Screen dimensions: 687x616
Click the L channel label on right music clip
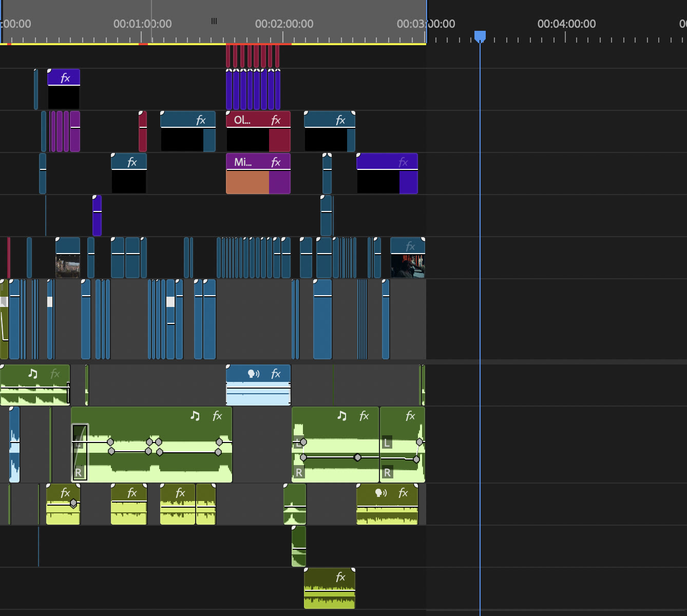point(387,442)
